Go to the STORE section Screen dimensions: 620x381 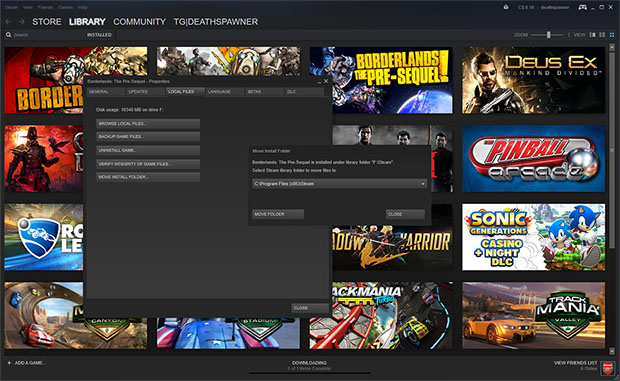tap(47, 22)
